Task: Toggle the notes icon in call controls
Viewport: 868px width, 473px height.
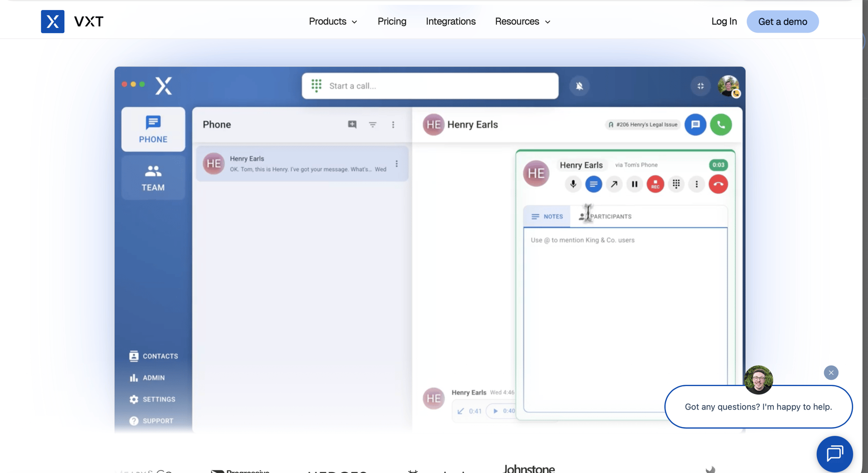Action: click(593, 184)
